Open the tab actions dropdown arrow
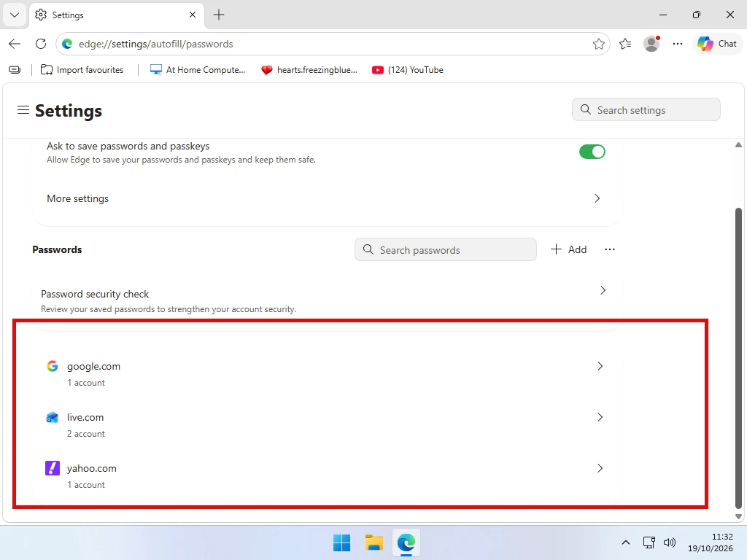747x560 pixels. [x=15, y=15]
